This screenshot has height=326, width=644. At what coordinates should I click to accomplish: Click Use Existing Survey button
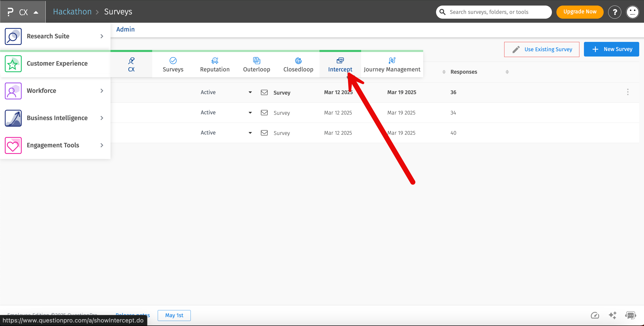542,49
